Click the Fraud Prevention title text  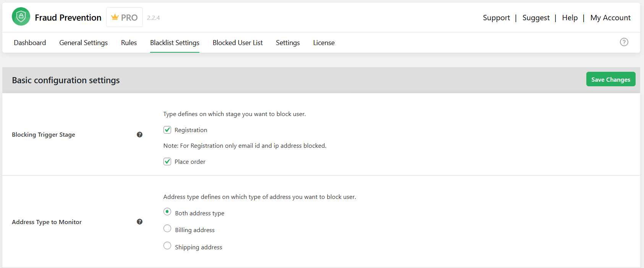(x=68, y=18)
